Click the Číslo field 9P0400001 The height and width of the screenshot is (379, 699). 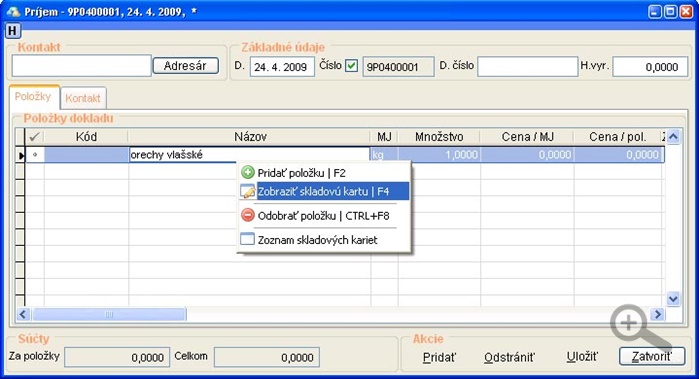click(398, 67)
